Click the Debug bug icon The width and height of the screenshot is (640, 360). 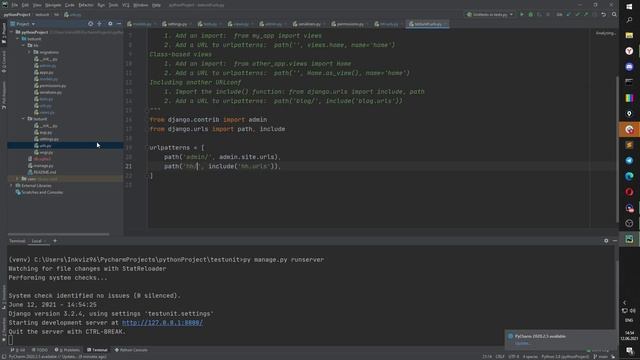click(x=531, y=14)
